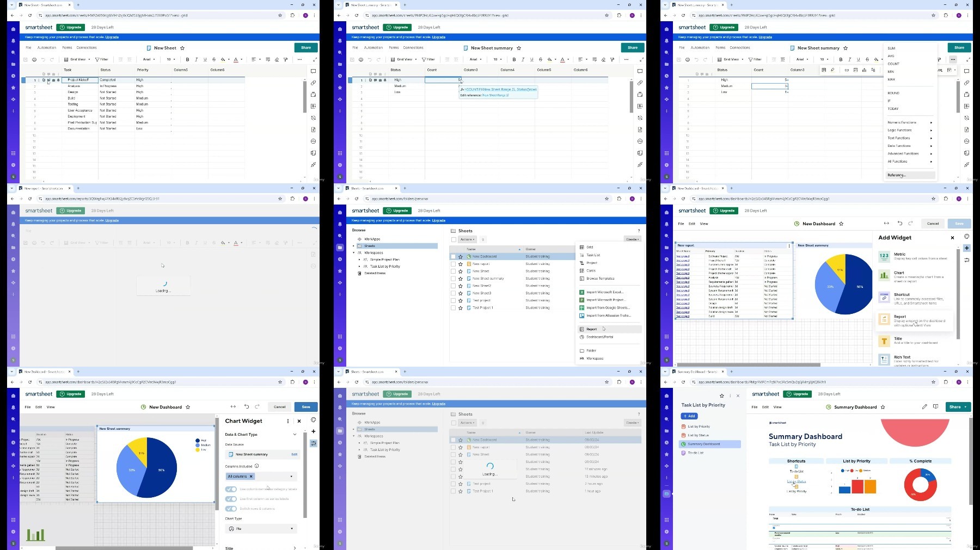This screenshot has height=550, width=980.
Task: Open the Columns Included dropdown arrow
Action: tap(292, 477)
